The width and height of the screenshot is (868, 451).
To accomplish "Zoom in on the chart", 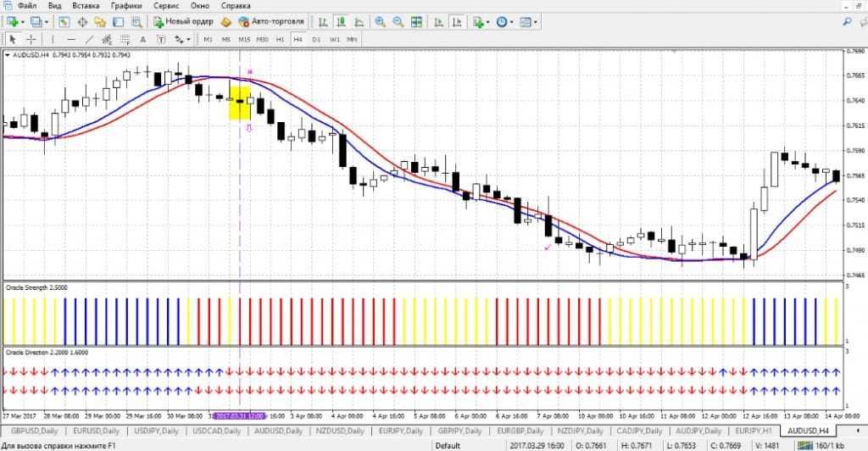I will pos(380,21).
